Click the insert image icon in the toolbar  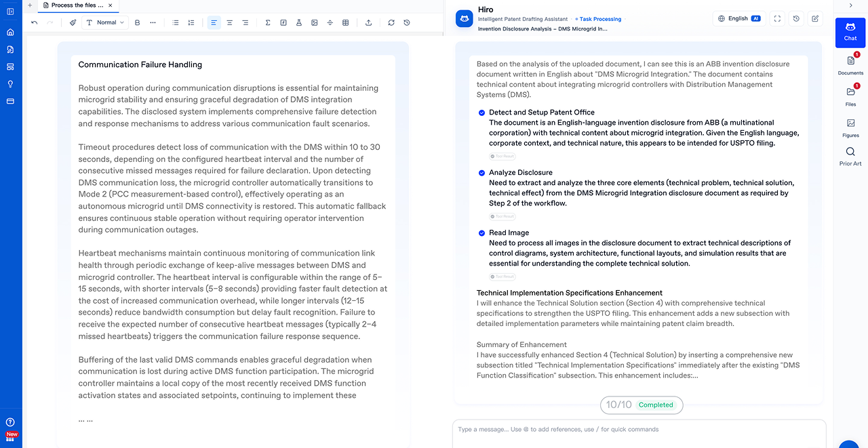315,22
